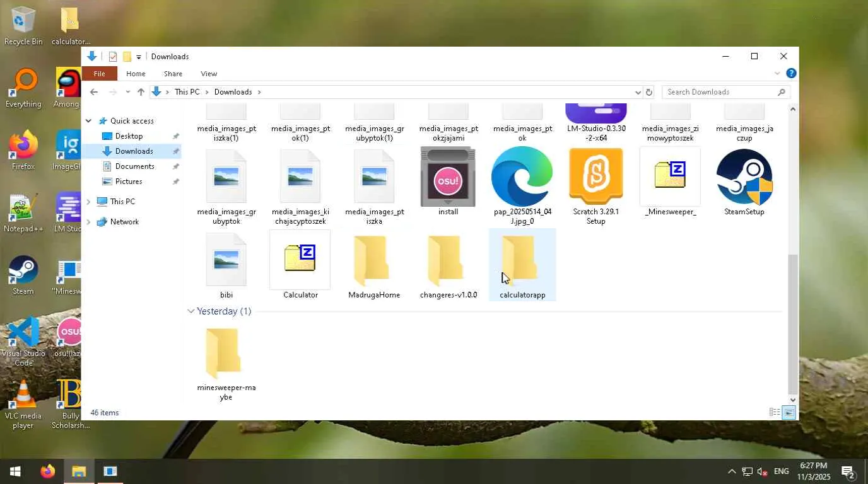Click the Back navigation arrow
Screen dimensions: 868x484
click(x=94, y=92)
